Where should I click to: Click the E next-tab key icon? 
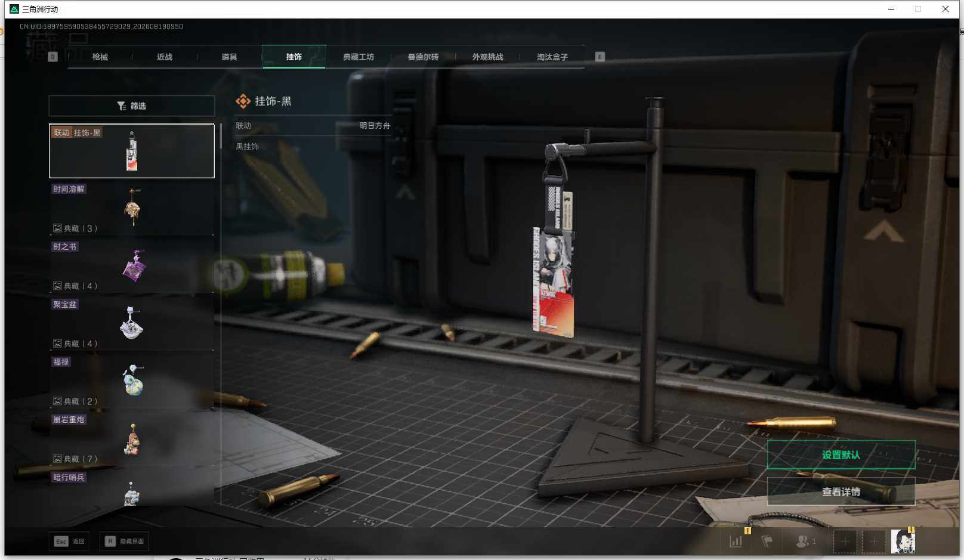(600, 57)
